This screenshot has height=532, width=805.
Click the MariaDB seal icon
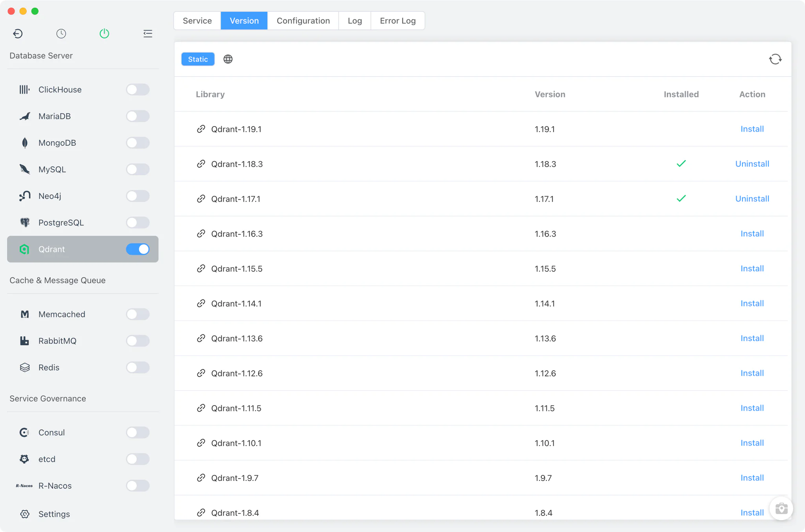pos(24,116)
